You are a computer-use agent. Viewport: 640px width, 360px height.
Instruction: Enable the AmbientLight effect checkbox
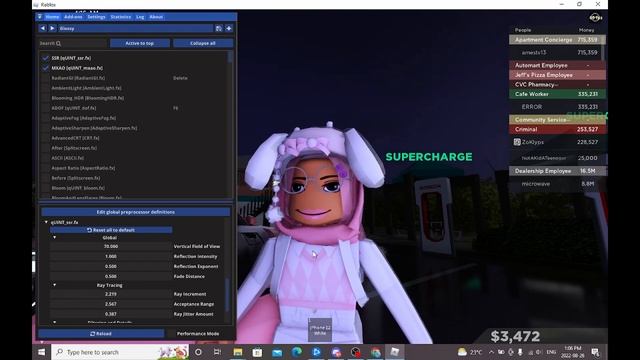pos(45,88)
